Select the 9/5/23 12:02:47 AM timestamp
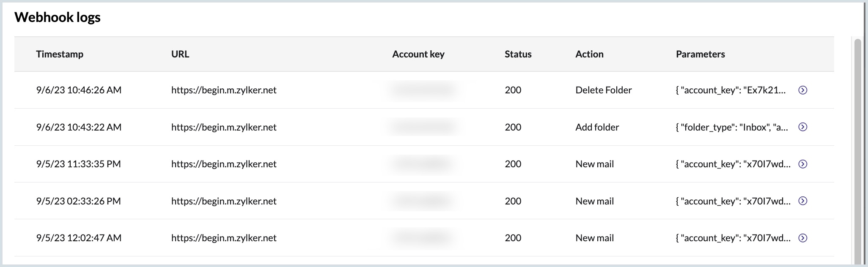Viewport: 868px width, 267px height. click(79, 238)
